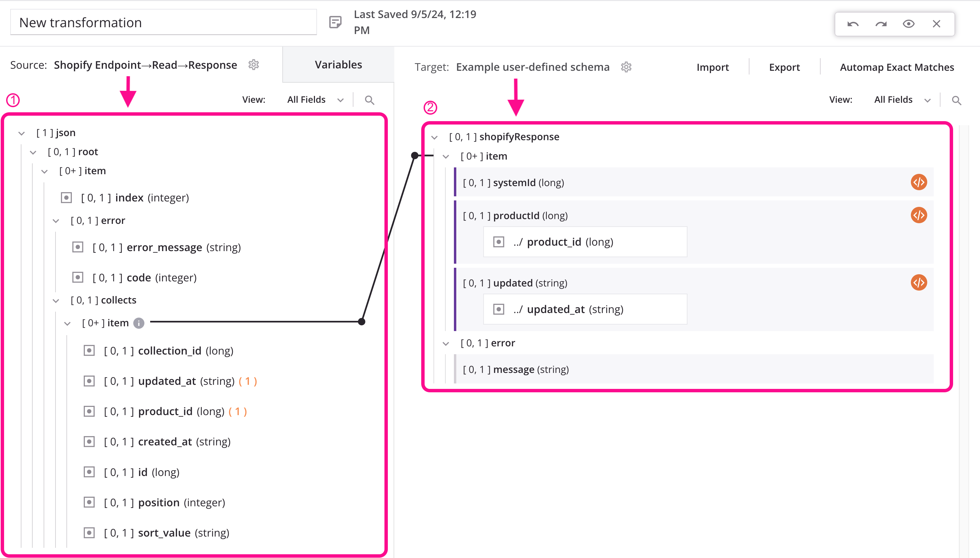Screen dimensions: 980x558
Task: Click the code editor icon for systemId field
Action: click(x=919, y=181)
